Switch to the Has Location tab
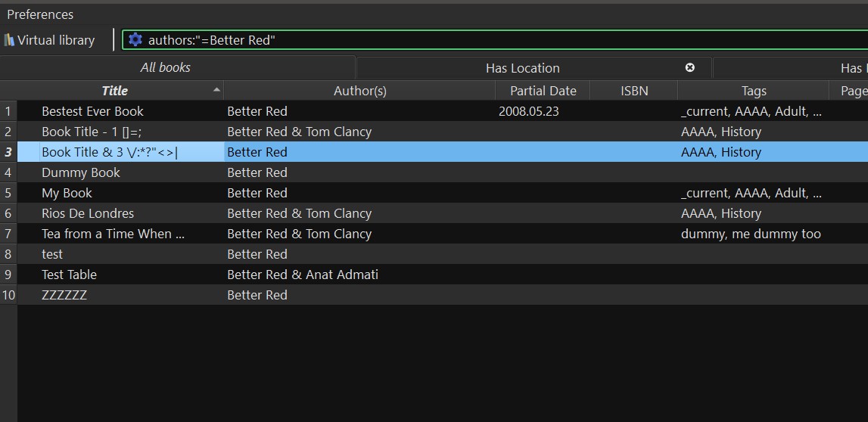The image size is (868, 422). (522, 68)
